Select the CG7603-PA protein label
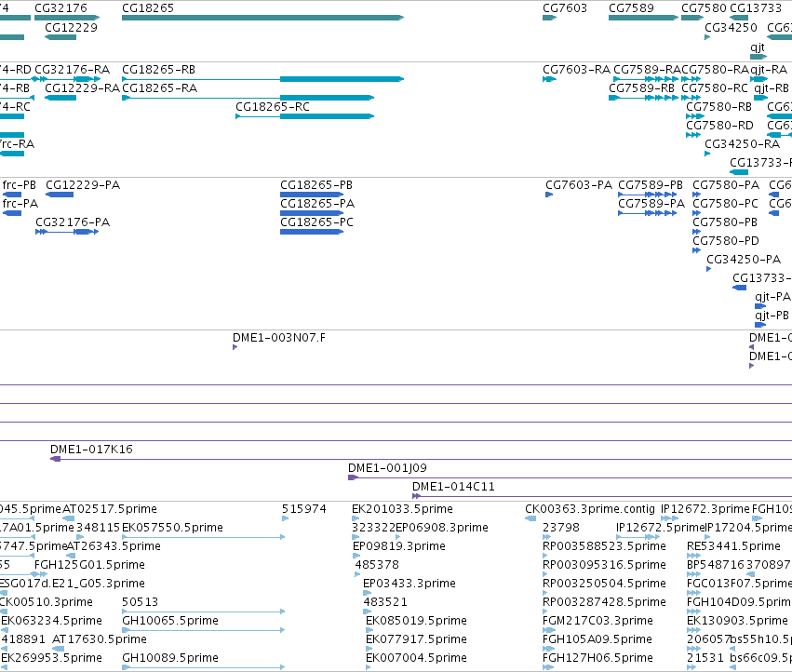Image resolution: width=792 pixels, height=672 pixels. coord(579,185)
